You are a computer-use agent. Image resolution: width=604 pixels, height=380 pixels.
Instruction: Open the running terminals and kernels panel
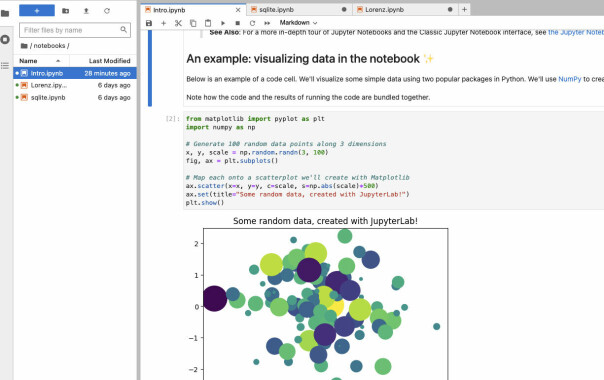click(x=5, y=39)
